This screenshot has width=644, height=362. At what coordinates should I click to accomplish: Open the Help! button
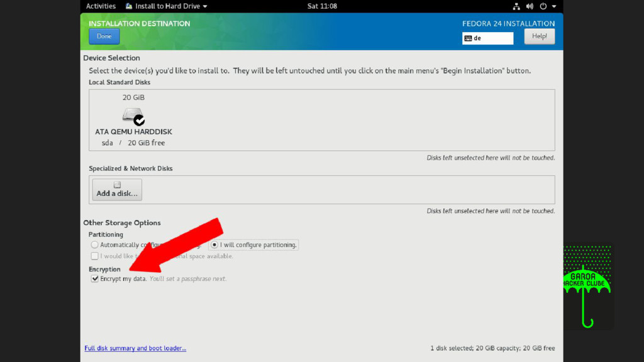539,36
